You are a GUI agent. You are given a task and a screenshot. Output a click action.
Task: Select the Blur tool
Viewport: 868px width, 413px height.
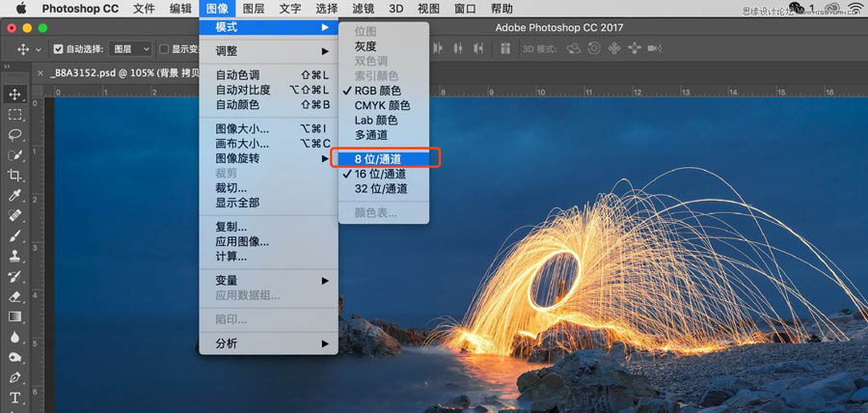coord(14,337)
